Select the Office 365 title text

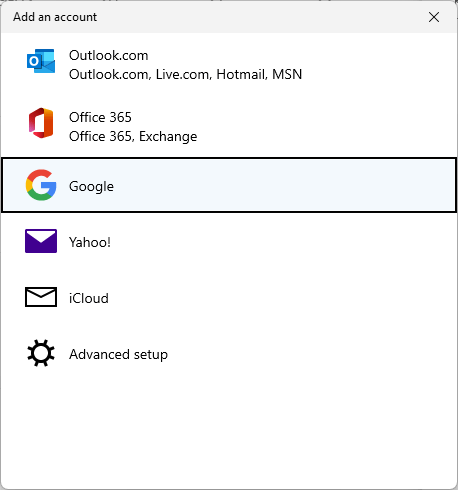coord(100,117)
